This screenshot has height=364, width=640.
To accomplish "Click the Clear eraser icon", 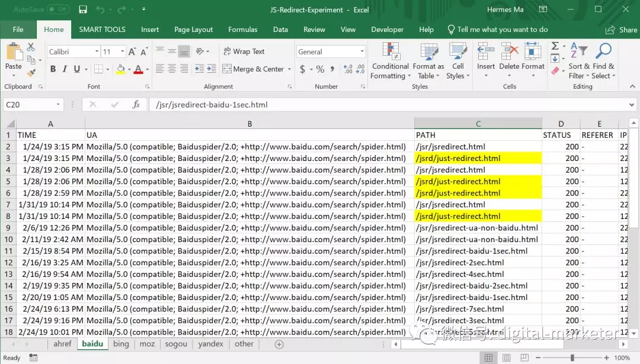I will pyautogui.click(x=555, y=71).
